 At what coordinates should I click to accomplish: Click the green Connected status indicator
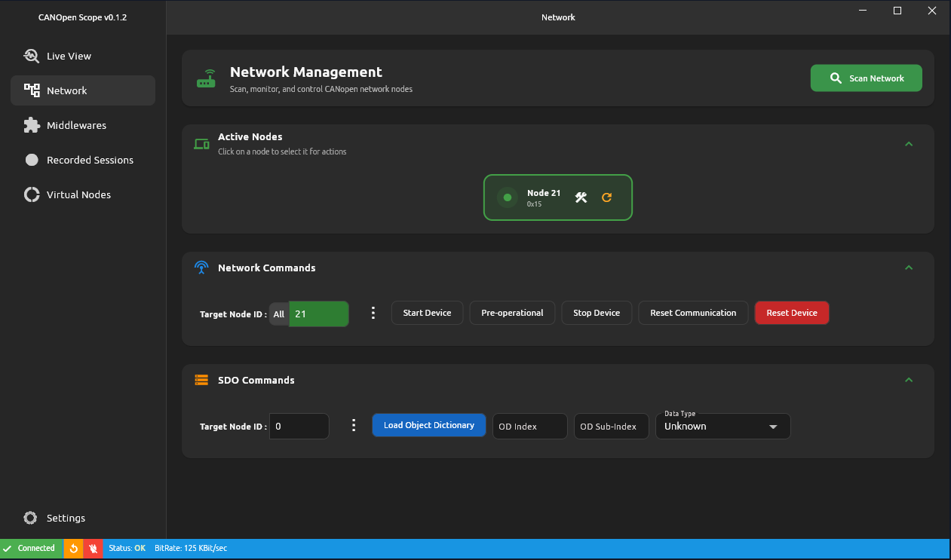(x=30, y=548)
